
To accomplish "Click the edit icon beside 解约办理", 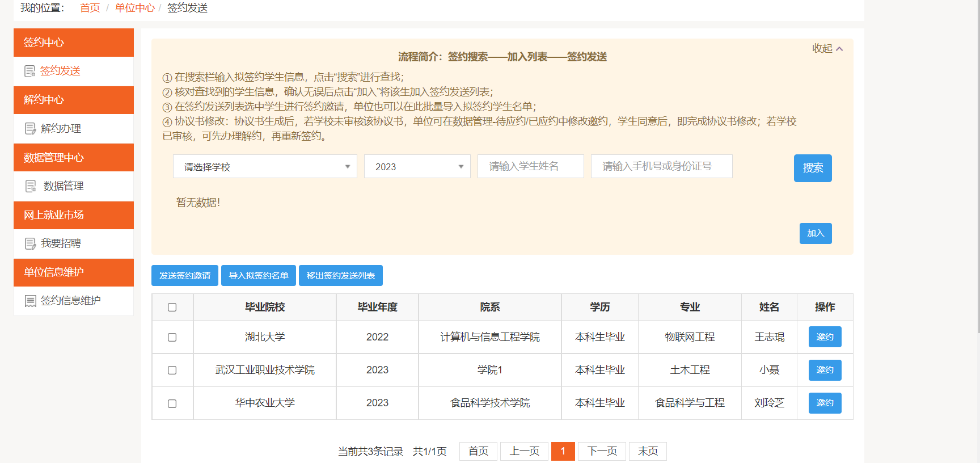I will (30, 129).
